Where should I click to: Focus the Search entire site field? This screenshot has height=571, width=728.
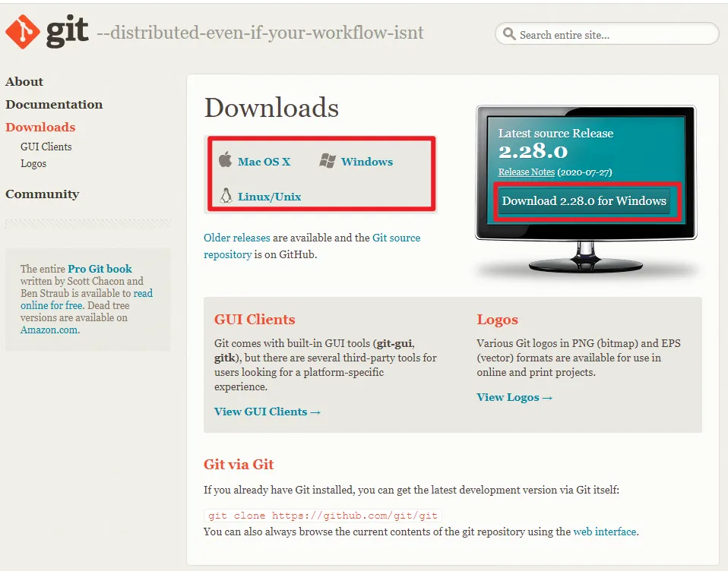[607, 34]
